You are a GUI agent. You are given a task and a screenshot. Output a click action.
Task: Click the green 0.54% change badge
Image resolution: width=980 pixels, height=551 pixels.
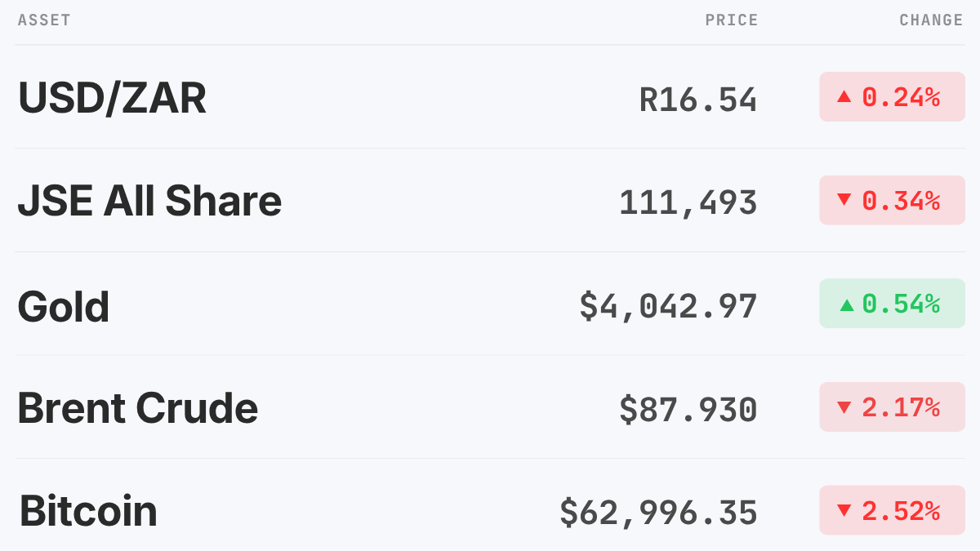[x=893, y=304]
